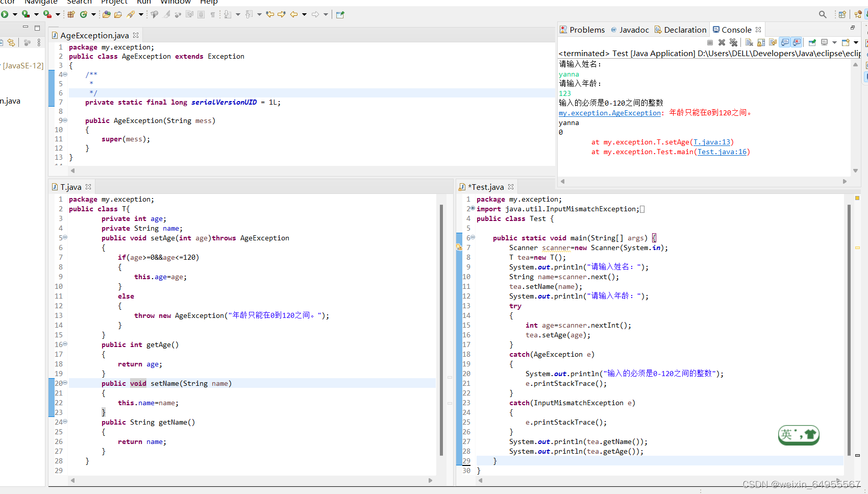868x494 pixels.
Task: Follow the Test.java:16 stack trace link
Action: tap(722, 152)
